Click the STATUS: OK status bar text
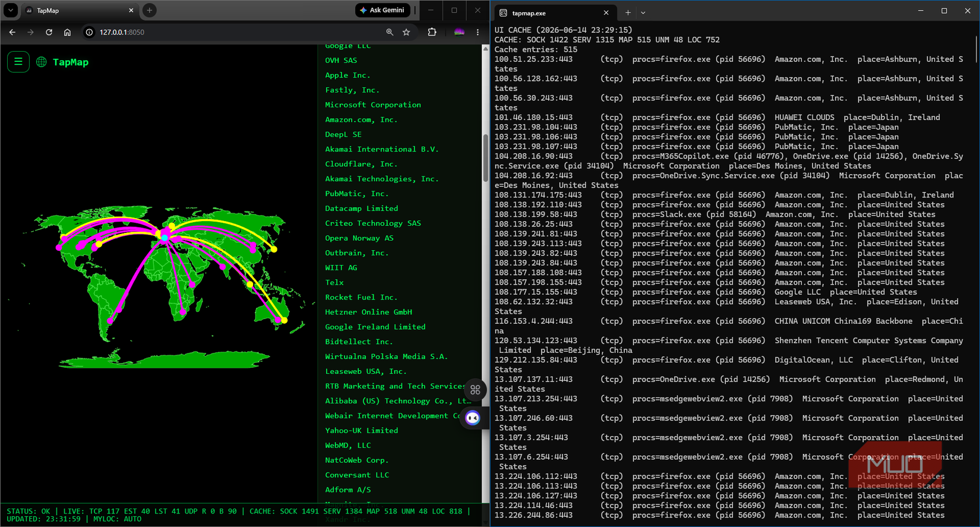 [x=29, y=512]
